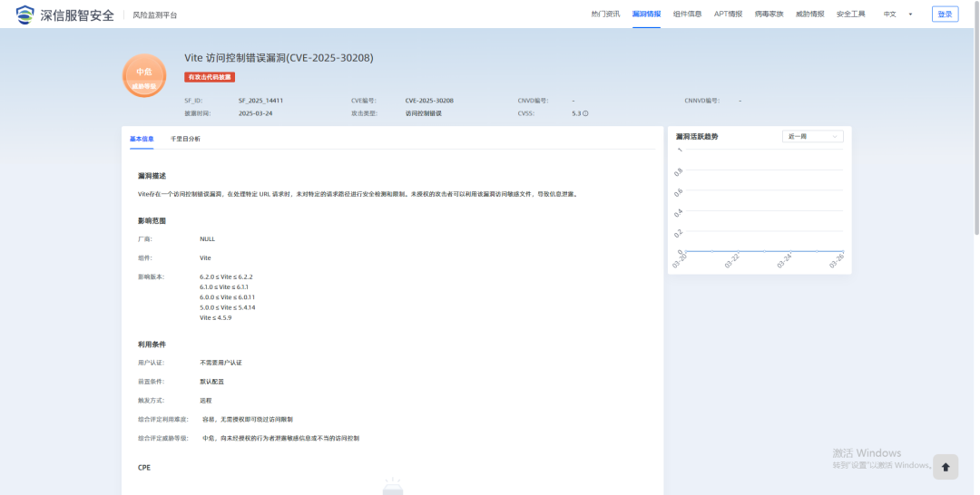Click the page vertical scrollbar
This screenshot has width=980, height=495.
pos(976,119)
